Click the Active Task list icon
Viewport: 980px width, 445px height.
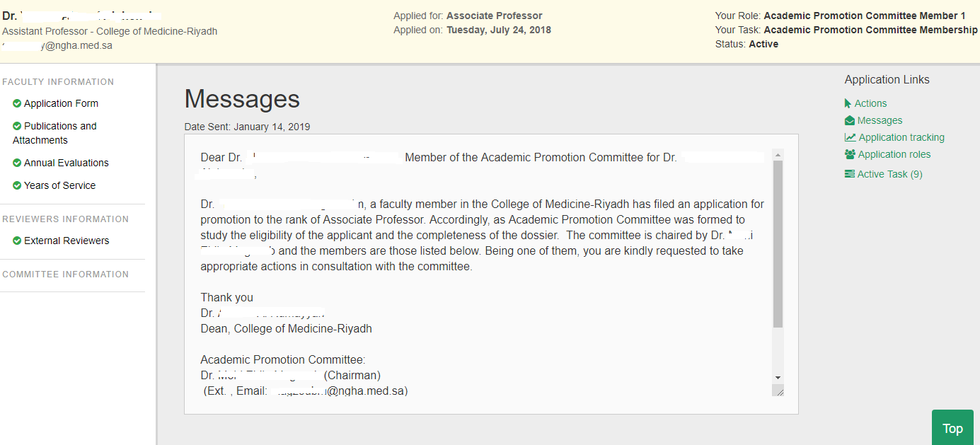click(x=850, y=174)
